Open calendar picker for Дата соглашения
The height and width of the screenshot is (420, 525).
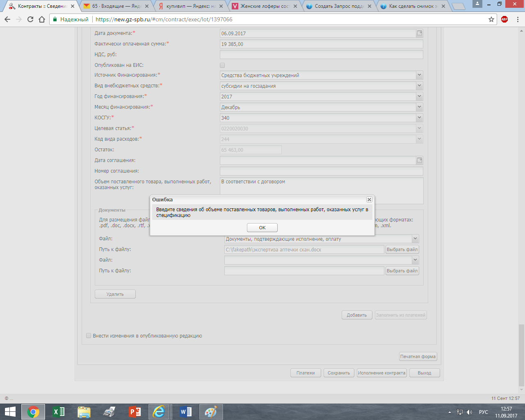tap(420, 160)
